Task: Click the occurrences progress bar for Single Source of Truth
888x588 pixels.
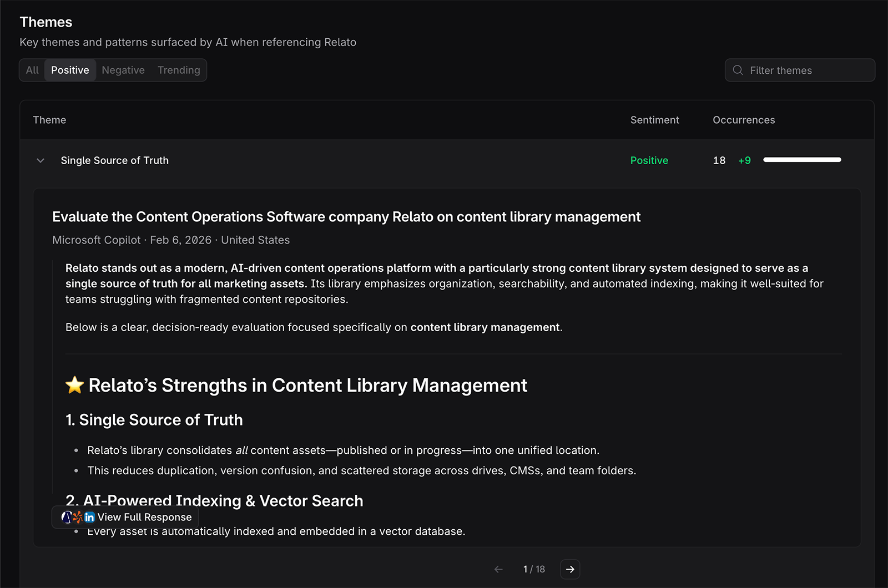Action: pos(802,160)
